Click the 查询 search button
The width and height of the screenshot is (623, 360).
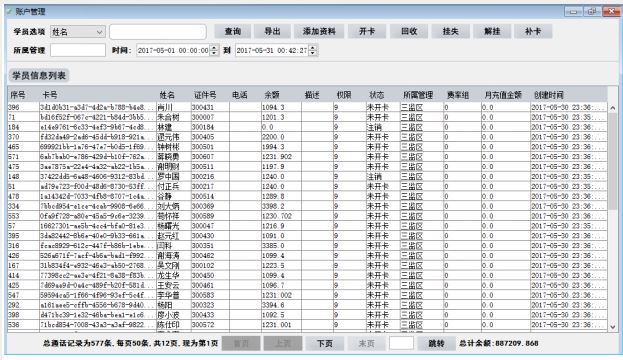pyautogui.click(x=233, y=31)
